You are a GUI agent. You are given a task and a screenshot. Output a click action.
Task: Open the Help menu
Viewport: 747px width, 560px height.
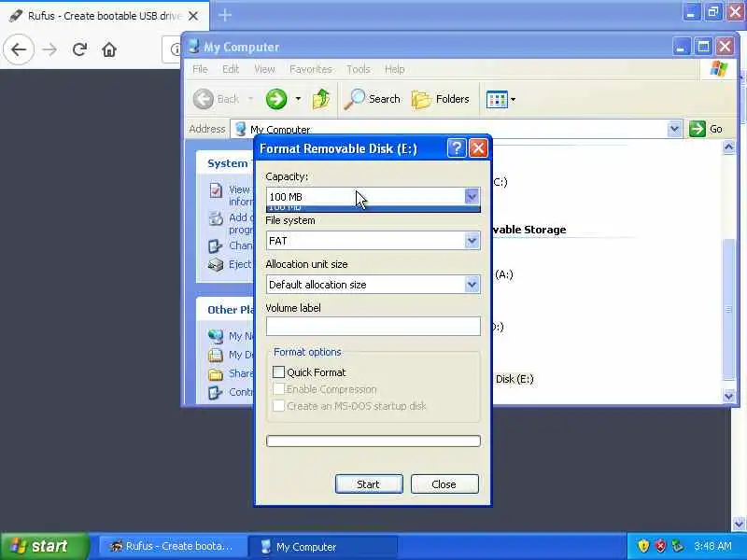394,69
